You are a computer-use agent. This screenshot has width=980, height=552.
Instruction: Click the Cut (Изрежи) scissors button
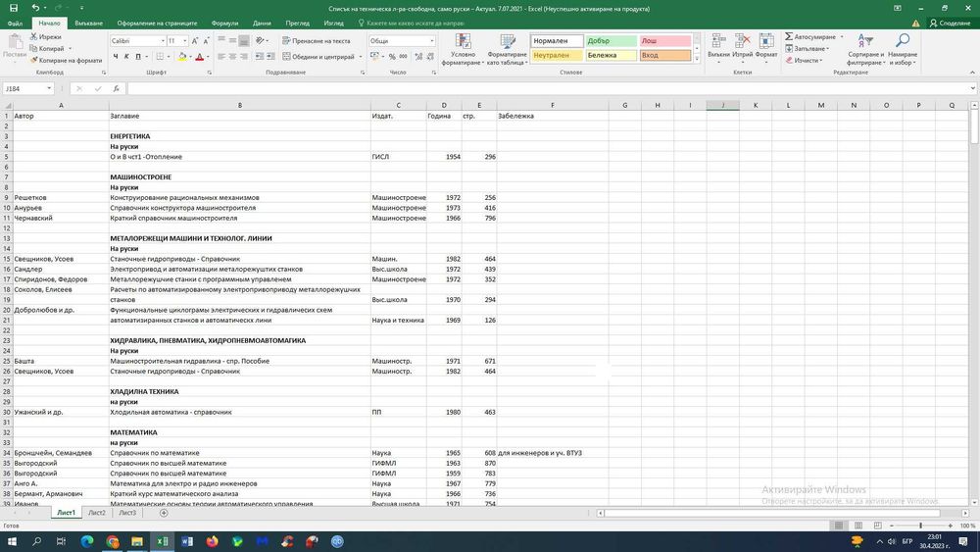pyautogui.click(x=46, y=37)
